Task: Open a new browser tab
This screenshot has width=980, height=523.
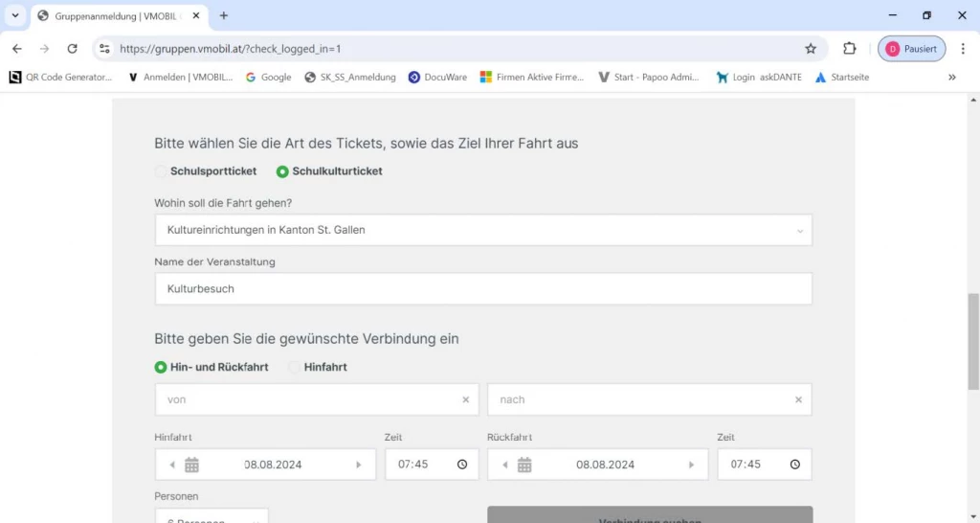Action: [x=224, y=15]
